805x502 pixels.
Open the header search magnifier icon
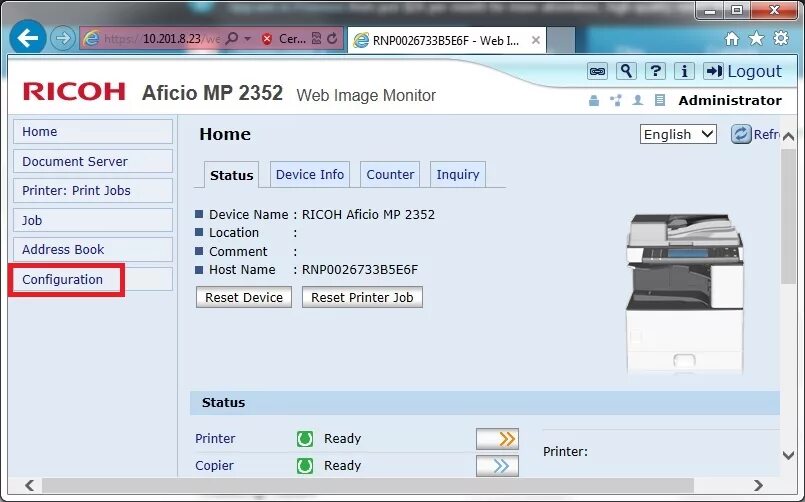point(626,71)
